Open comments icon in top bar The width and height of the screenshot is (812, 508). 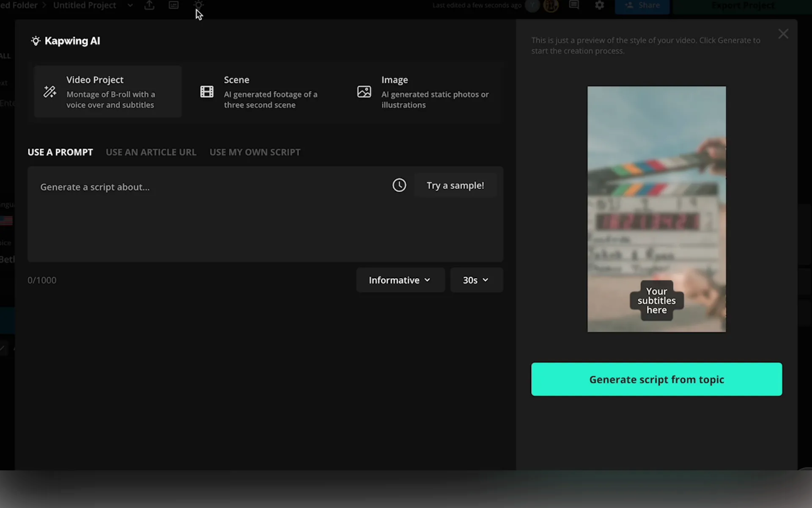coord(574,6)
